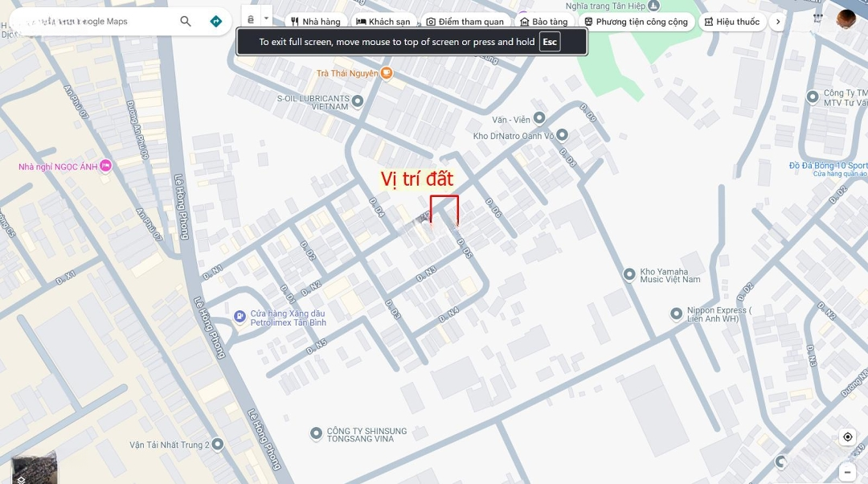868x484 pixels.
Task: Toggle the satellite layers thumbnail
Action: 34,469
